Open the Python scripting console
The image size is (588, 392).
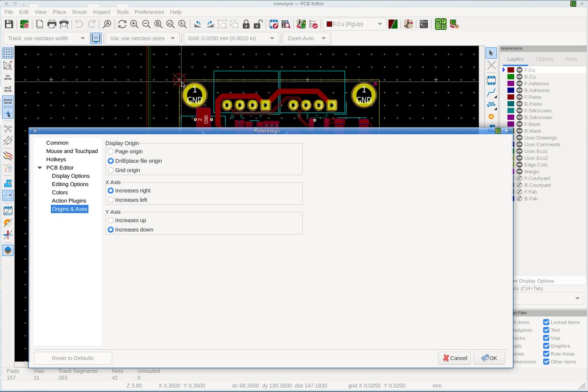point(423,24)
